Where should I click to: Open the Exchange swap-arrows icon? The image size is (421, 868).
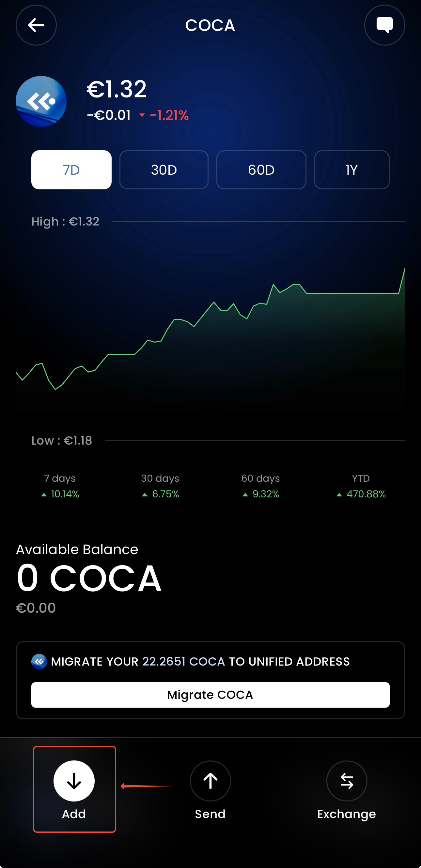[x=347, y=781]
